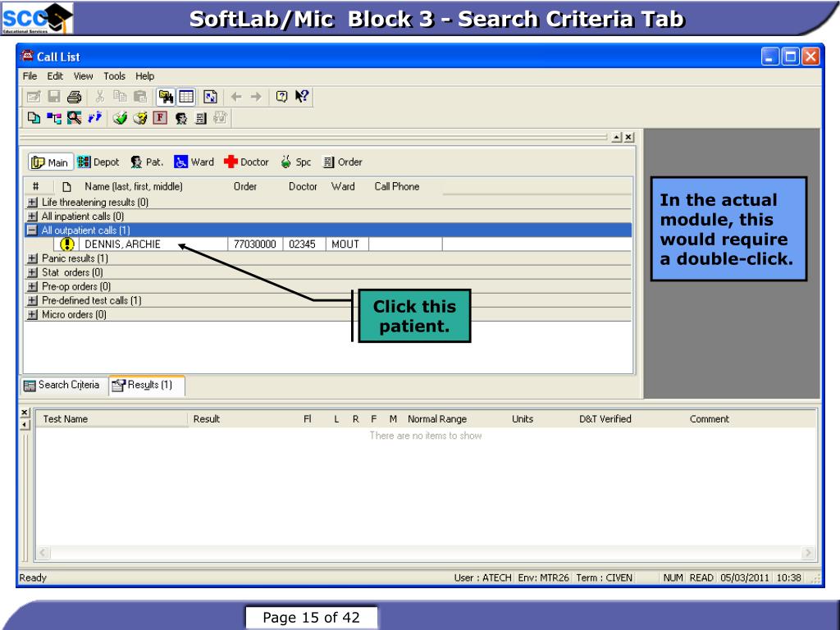The image size is (840, 630).
Task: Click the D&T Verified column header
Action: [605, 419]
